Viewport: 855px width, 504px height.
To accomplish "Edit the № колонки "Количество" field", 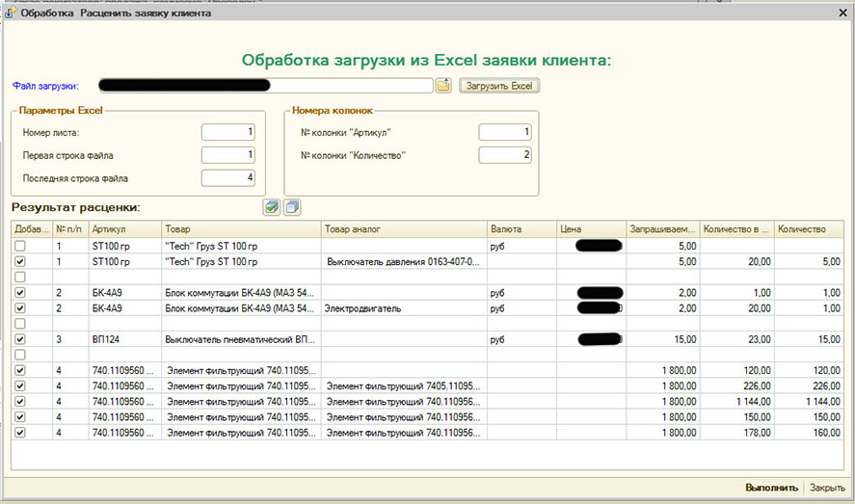I will point(505,155).
